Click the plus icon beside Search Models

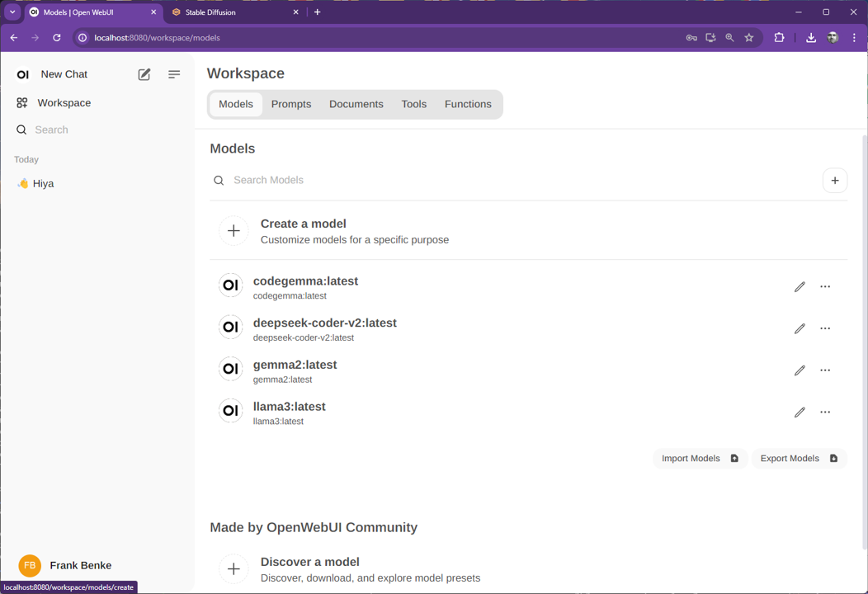tap(834, 181)
